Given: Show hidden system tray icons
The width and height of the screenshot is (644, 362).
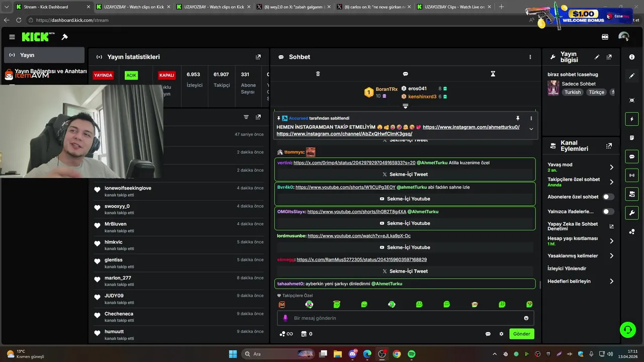Looking at the screenshot, I should tap(495, 354).
